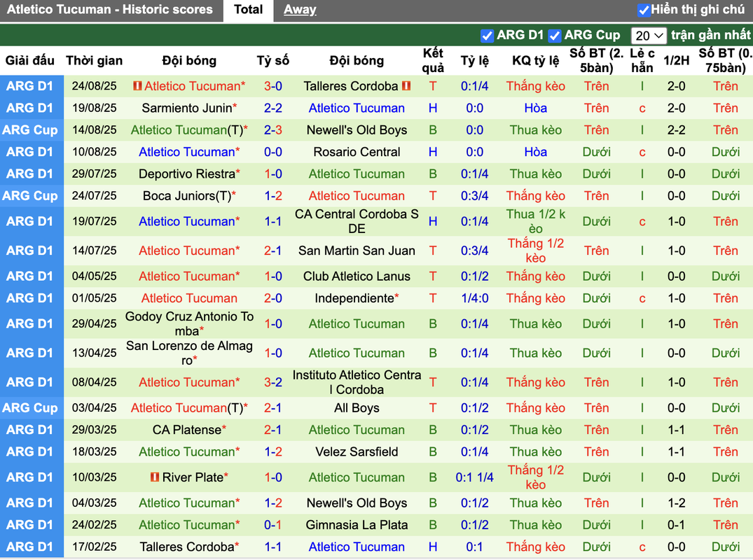The height and width of the screenshot is (560, 753).
Task: Click handicap 0:1 1/4 in River Plate row
Action: pyautogui.click(x=474, y=477)
